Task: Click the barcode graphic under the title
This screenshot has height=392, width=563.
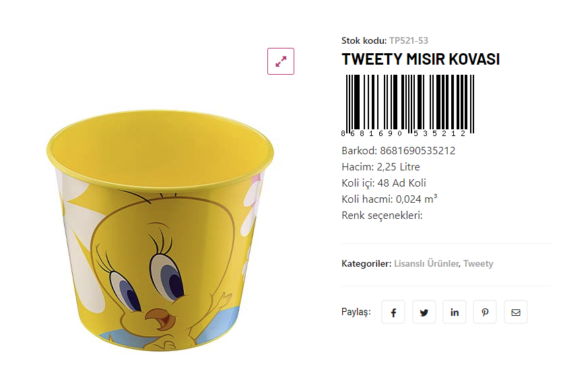Action: [x=408, y=106]
